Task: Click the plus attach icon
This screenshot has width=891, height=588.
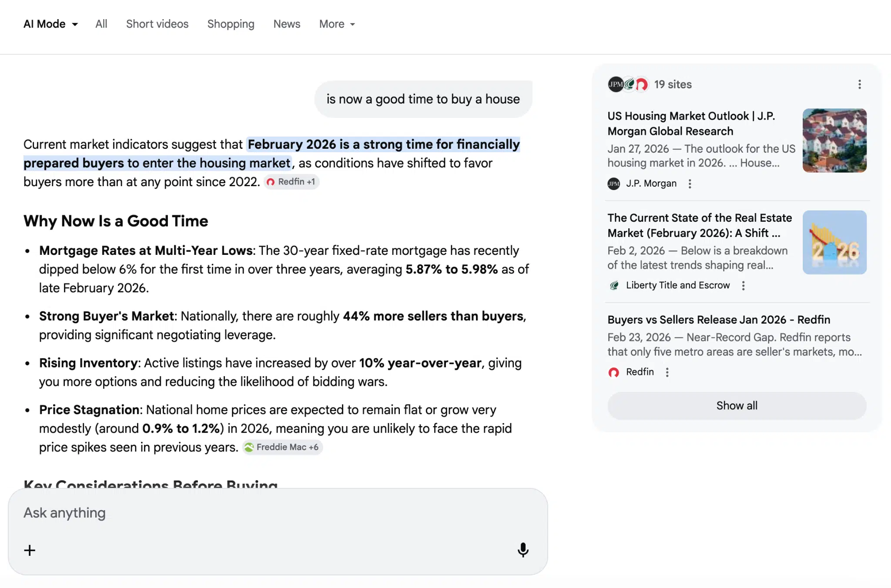Action: pos(30,550)
